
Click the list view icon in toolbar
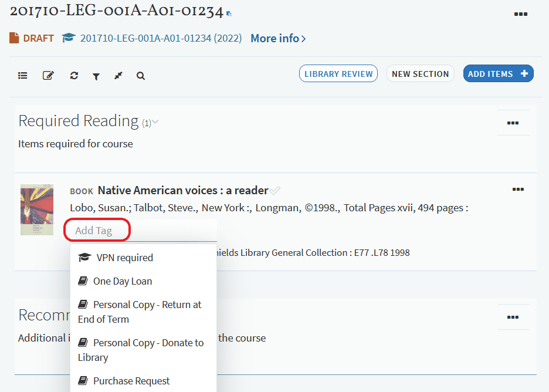pos(23,76)
